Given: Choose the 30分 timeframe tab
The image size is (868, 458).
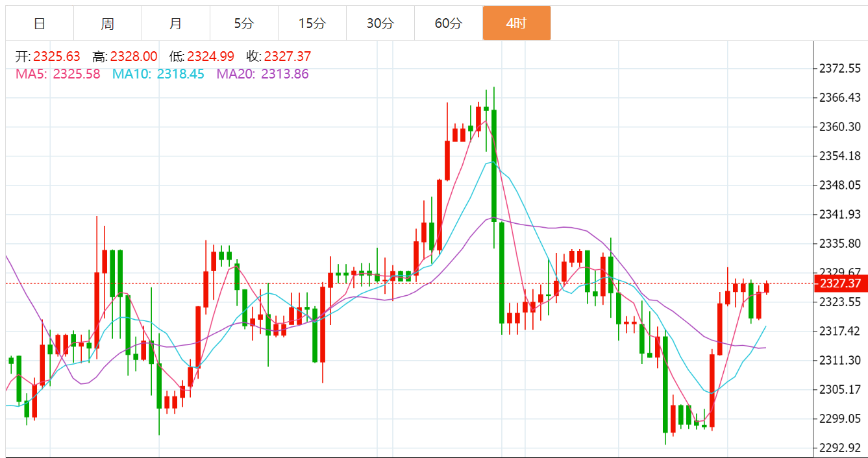Looking at the screenshot, I should coord(380,23).
